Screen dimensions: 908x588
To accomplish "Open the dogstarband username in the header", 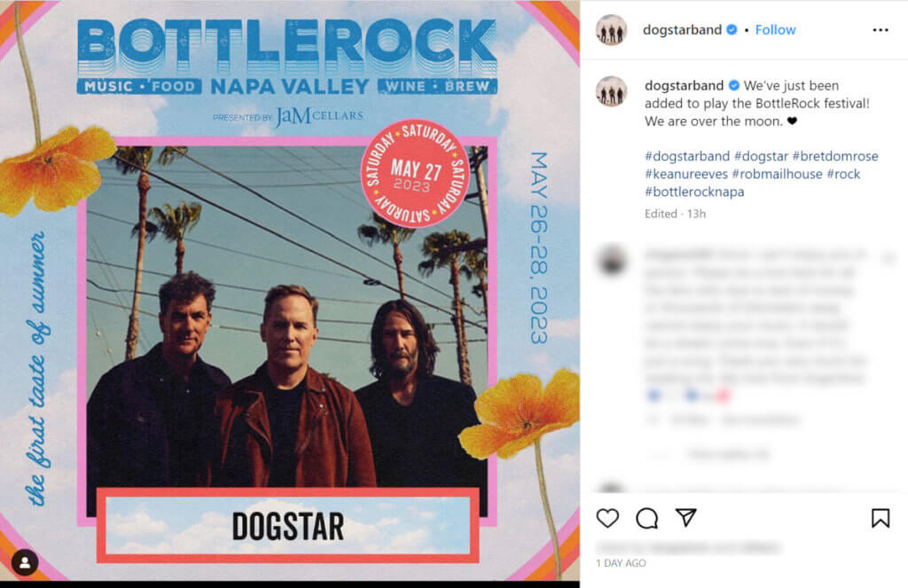I will pos(682,29).
